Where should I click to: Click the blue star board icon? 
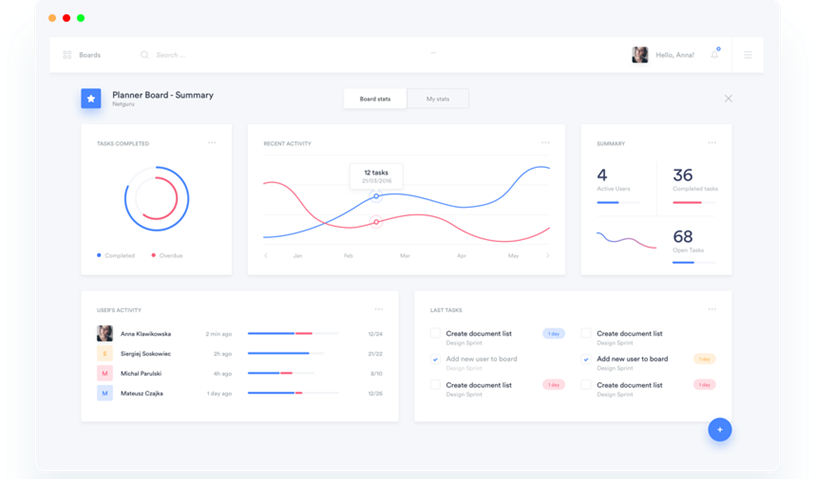coord(91,98)
